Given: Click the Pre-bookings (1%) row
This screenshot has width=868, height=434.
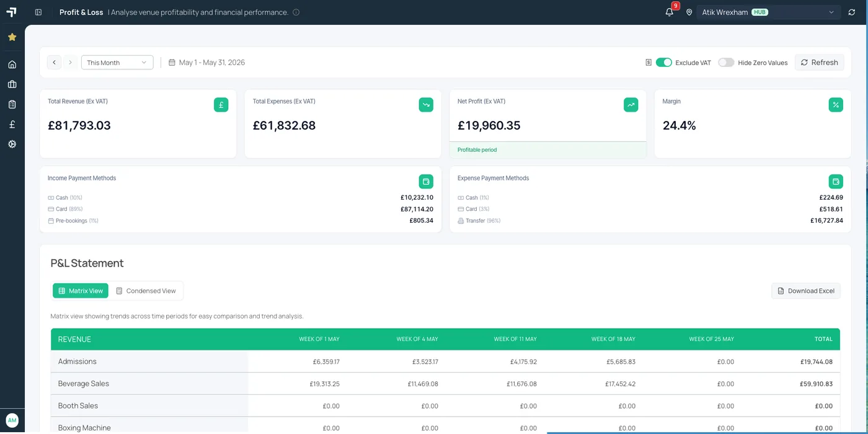Looking at the screenshot, I should [241, 221].
